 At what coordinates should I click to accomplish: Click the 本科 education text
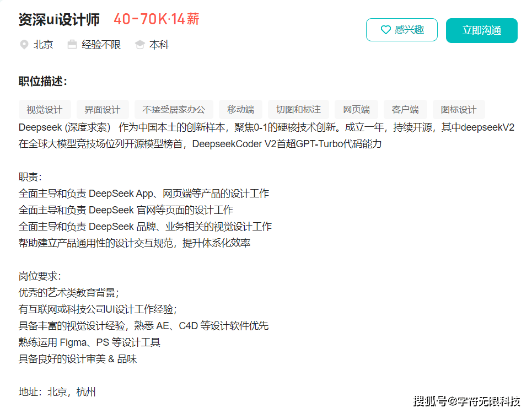(159, 45)
